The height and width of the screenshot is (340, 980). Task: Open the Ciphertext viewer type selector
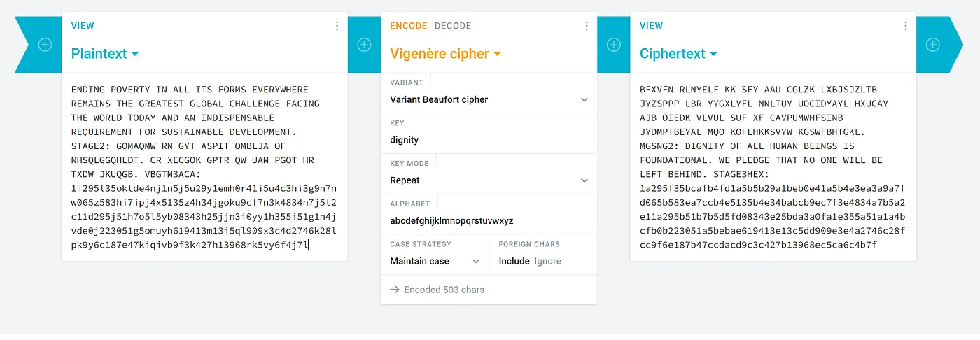(678, 54)
